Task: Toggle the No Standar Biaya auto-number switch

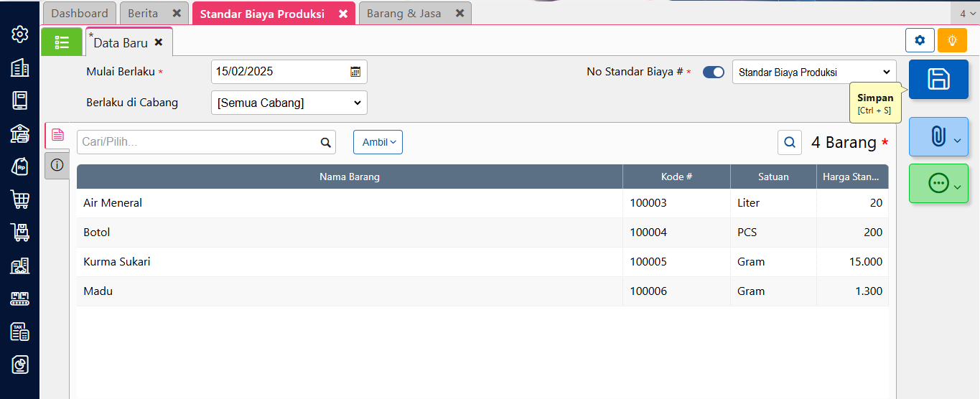Action: coord(713,72)
